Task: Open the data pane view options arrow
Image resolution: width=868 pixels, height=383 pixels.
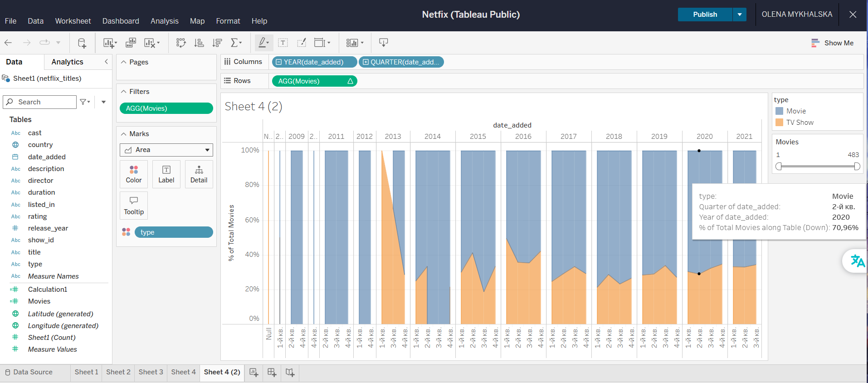Action: point(104,102)
